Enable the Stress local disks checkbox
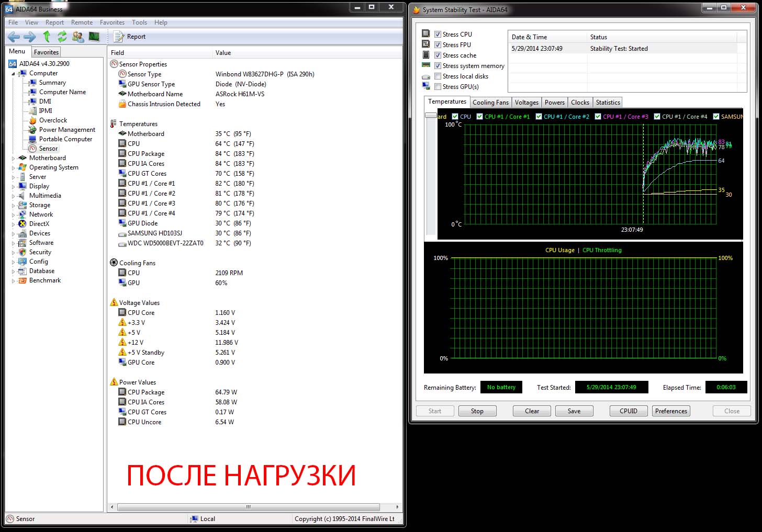This screenshot has width=762, height=532. pos(438,76)
